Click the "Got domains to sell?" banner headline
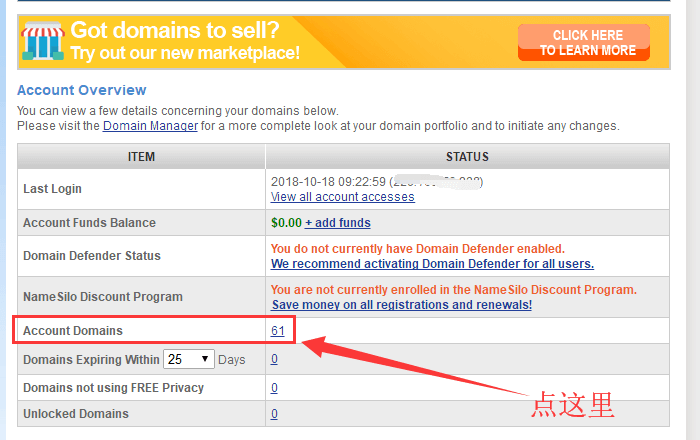 [x=189, y=30]
